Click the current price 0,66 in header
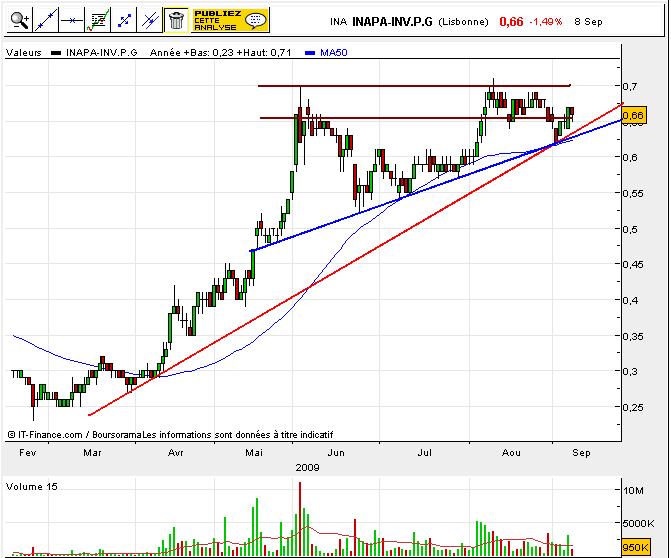The image size is (671, 558). [511, 21]
